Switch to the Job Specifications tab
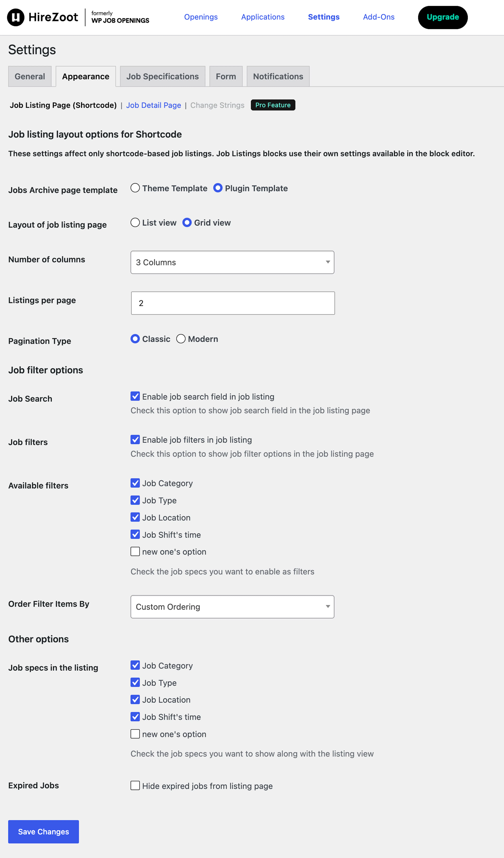 click(162, 76)
